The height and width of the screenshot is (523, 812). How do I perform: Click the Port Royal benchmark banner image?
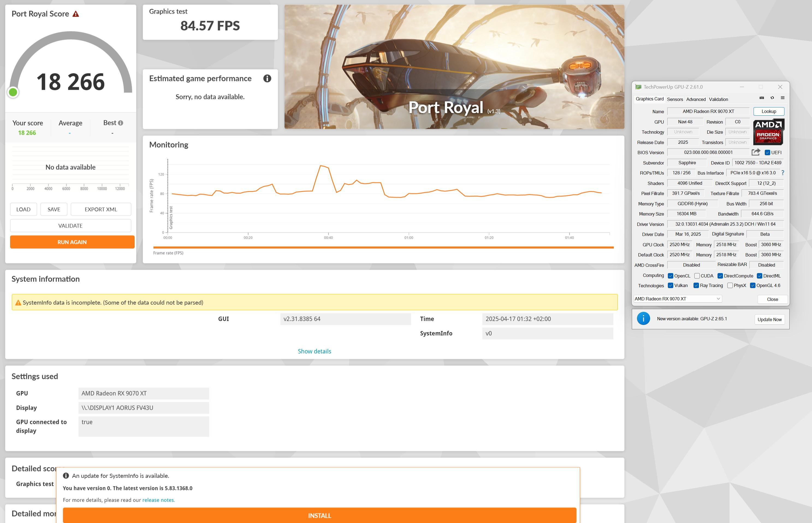coord(454,67)
